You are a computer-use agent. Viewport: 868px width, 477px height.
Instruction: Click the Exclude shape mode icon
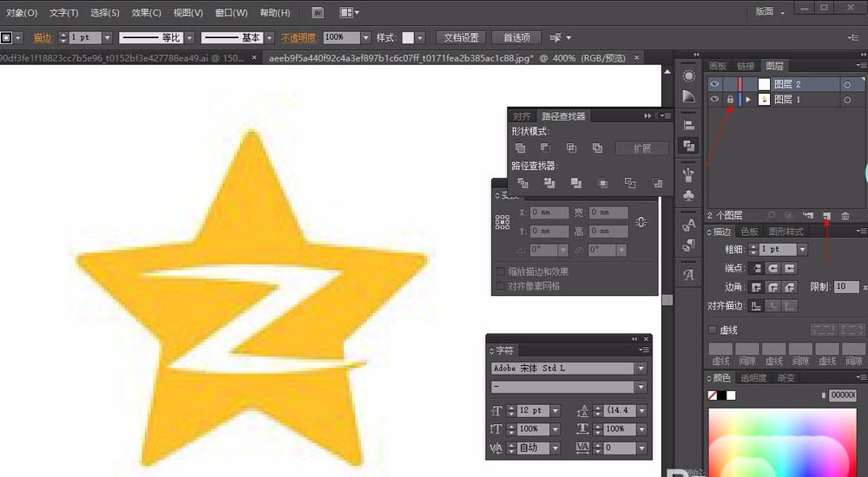point(597,147)
